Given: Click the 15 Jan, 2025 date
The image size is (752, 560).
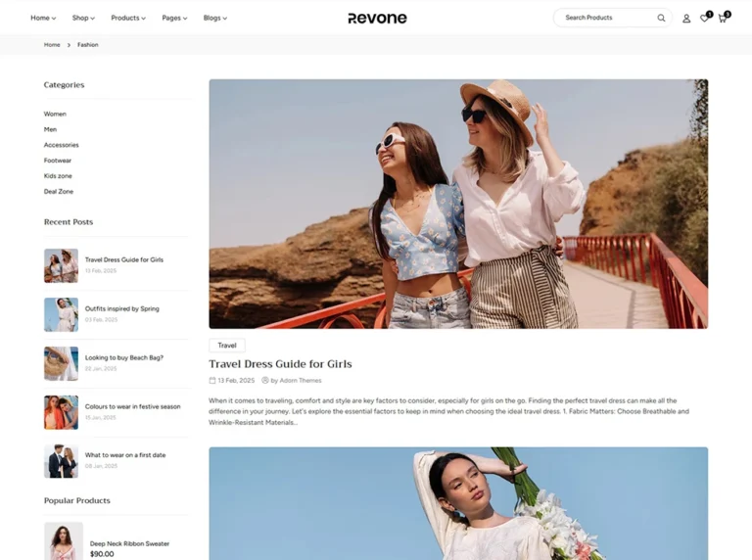Looking at the screenshot, I should click(x=100, y=418).
